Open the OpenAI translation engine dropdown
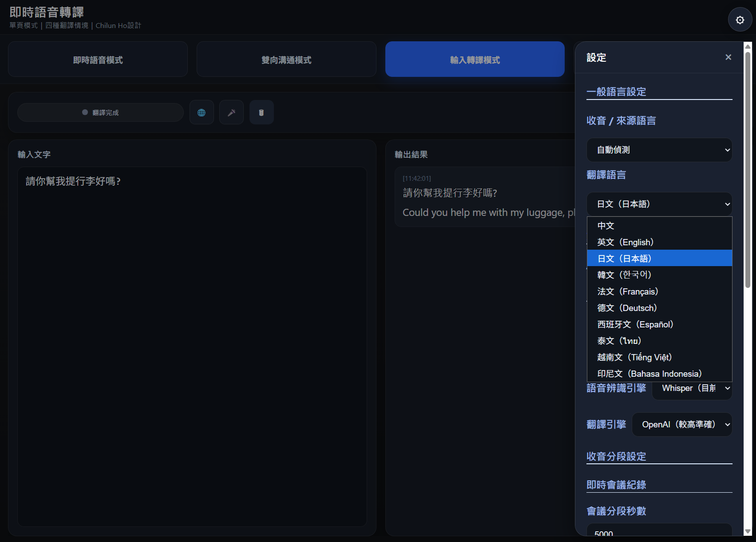The height and width of the screenshot is (542, 756). (x=682, y=424)
